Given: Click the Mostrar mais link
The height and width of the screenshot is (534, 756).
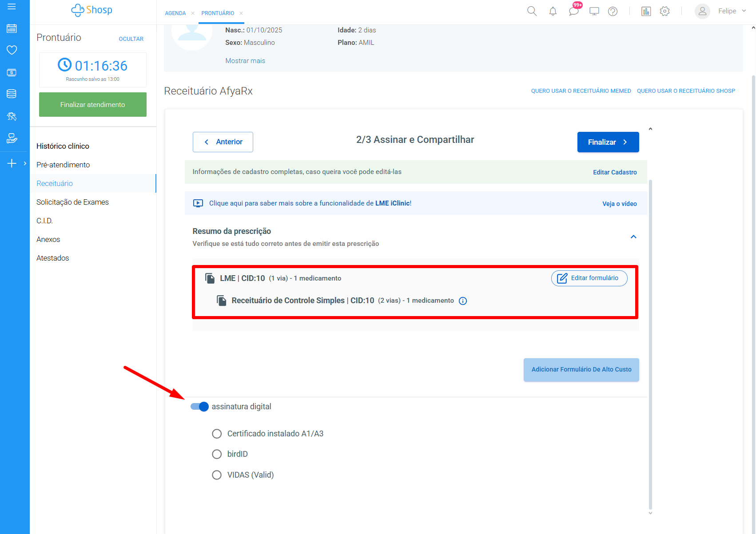Looking at the screenshot, I should point(245,61).
